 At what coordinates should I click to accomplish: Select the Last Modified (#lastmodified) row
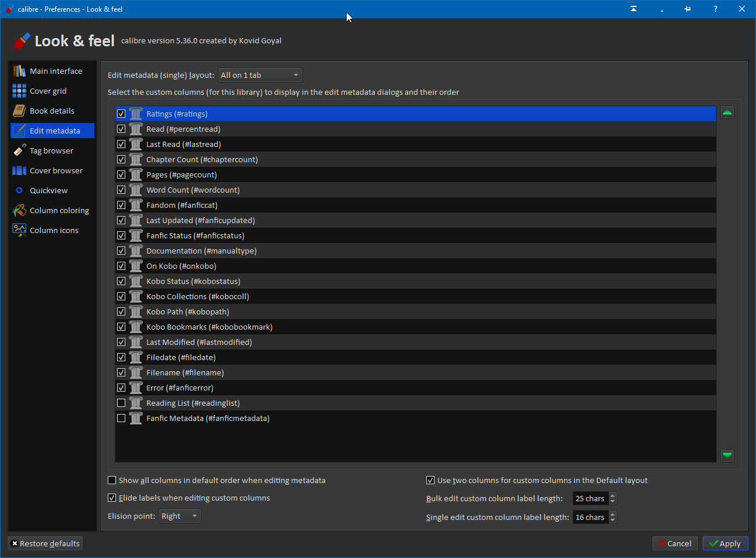tap(416, 342)
